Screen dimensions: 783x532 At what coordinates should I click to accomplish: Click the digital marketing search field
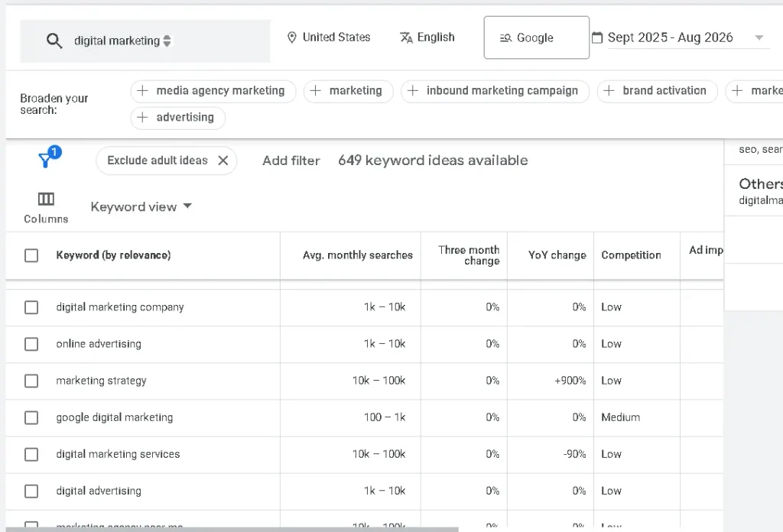pyautogui.click(x=145, y=41)
